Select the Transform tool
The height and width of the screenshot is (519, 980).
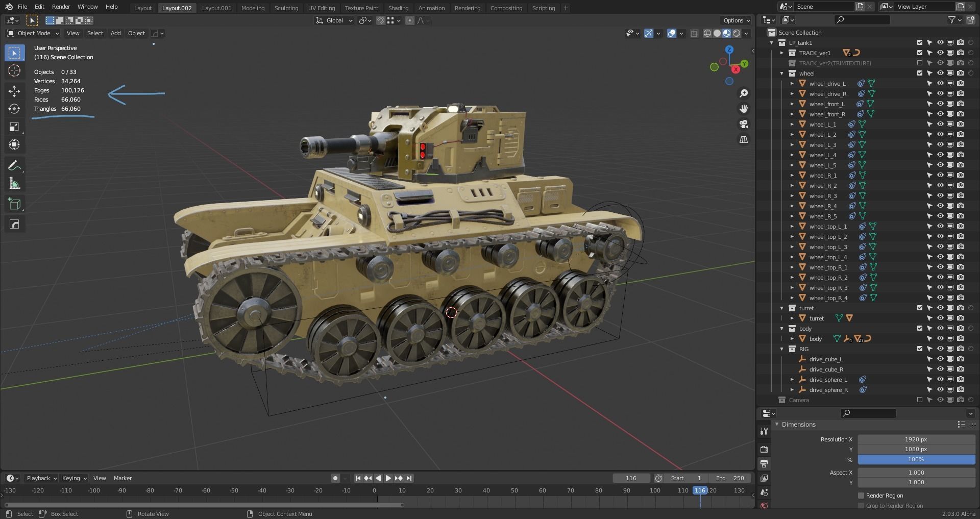pyautogui.click(x=14, y=145)
